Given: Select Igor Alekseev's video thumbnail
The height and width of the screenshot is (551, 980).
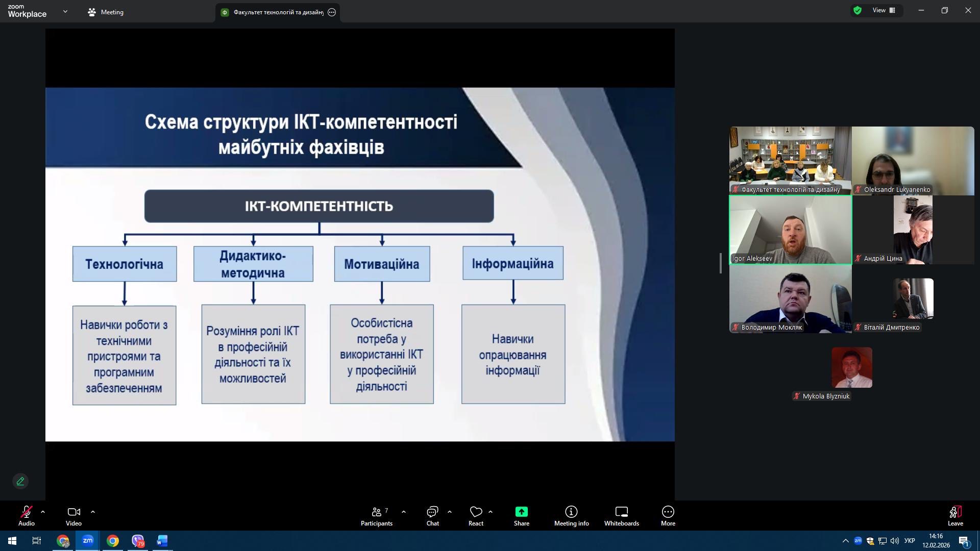Looking at the screenshot, I should [x=790, y=230].
